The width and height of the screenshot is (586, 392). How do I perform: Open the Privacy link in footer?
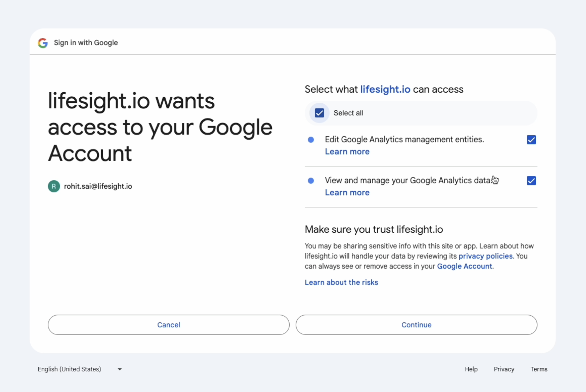[504, 369]
